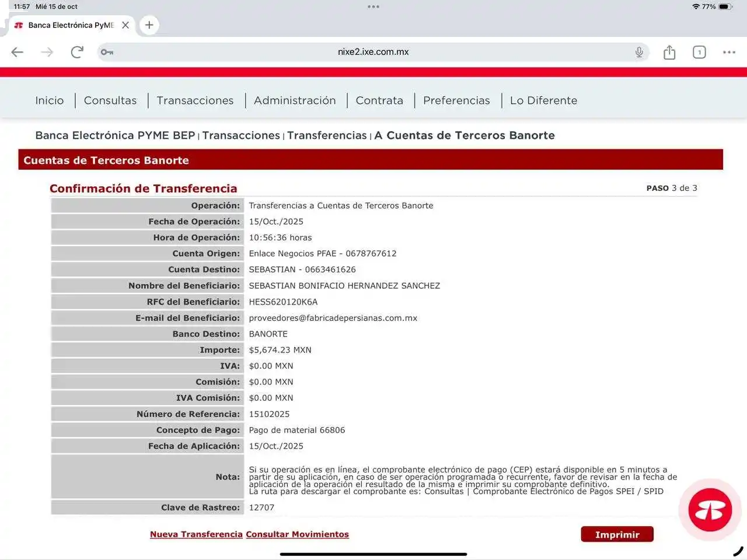Click the Nueva Transferencia link
Image resolution: width=747 pixels, height=560 pixels.
coord(196,534)
